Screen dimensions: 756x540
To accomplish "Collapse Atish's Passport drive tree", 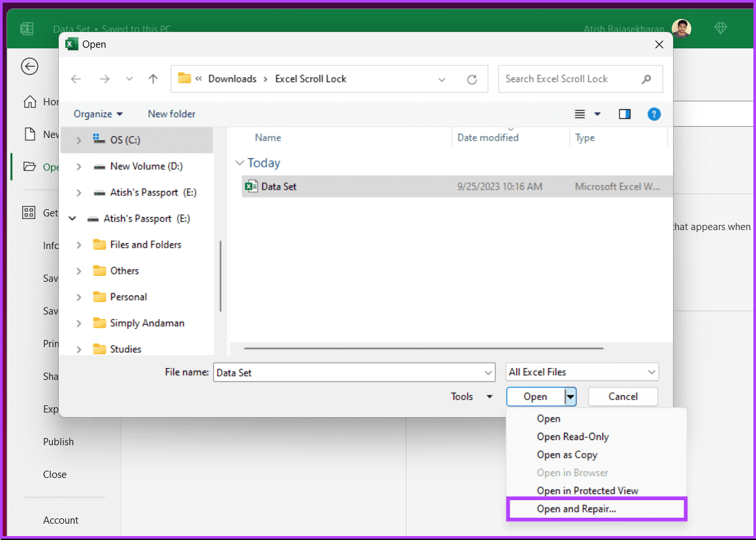I will pyautogui.click(x=72, y=218).
